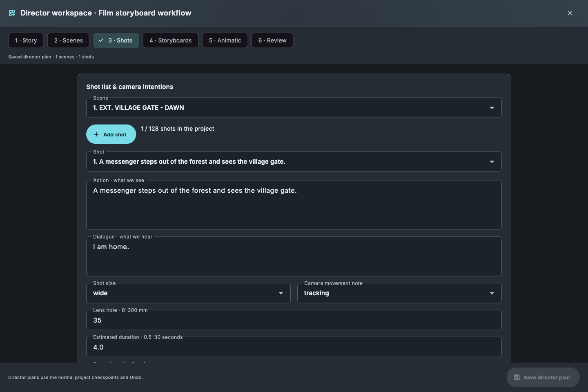Close the Director workspace dialog

click(x=570, y=13)
